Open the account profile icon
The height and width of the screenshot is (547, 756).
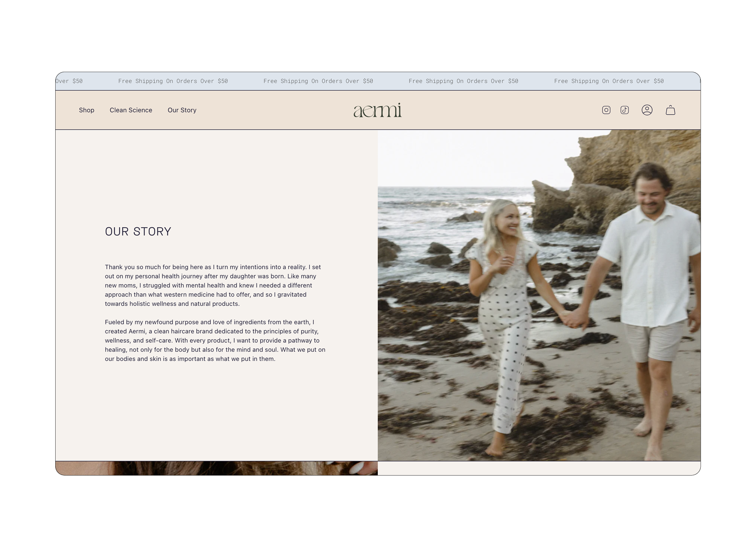[x=647, y=110]
